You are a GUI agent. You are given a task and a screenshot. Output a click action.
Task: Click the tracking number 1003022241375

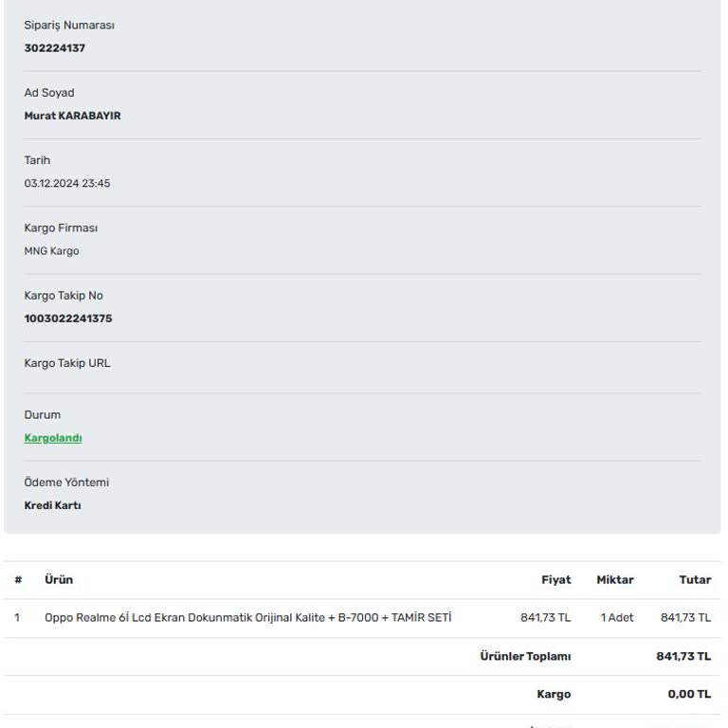pos(68,318)
